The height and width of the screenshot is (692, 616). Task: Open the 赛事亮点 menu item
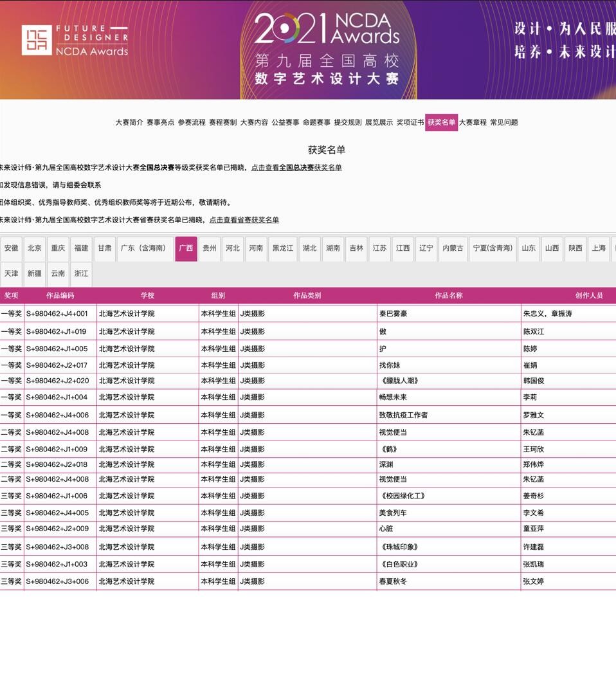(x=160, y=122)
